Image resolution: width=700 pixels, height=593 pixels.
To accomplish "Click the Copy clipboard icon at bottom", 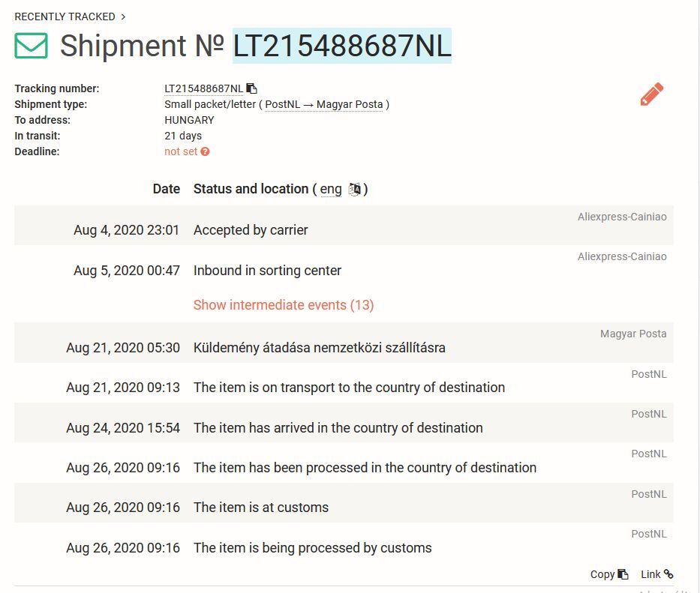I will (623, 574).
